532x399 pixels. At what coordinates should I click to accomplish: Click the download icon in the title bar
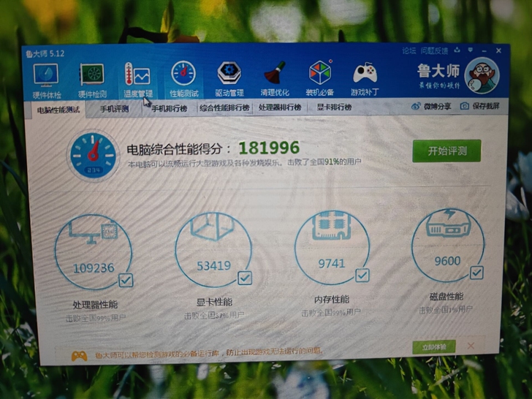tap(457, 50)
